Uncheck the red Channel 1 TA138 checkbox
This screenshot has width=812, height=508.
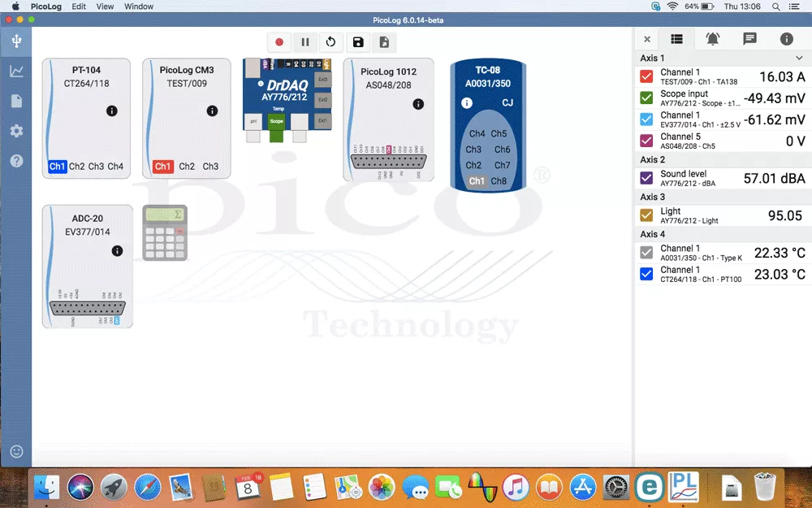click(x=646, y=76)
